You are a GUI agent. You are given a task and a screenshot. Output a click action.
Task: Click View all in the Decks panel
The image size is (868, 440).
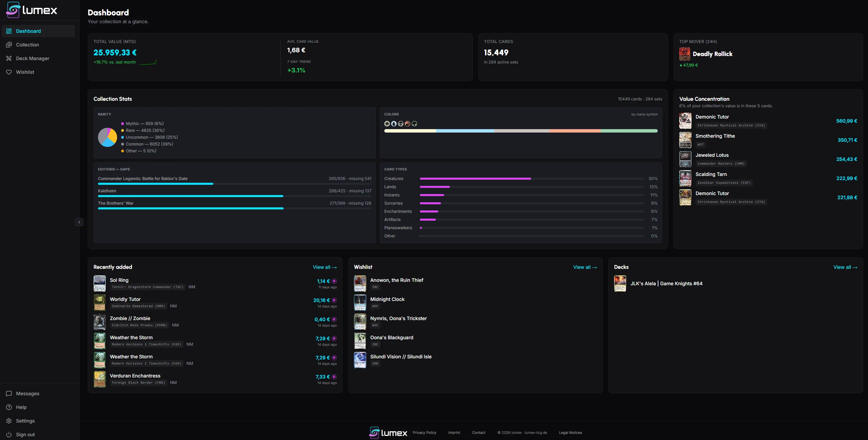[x=845, y=267]
